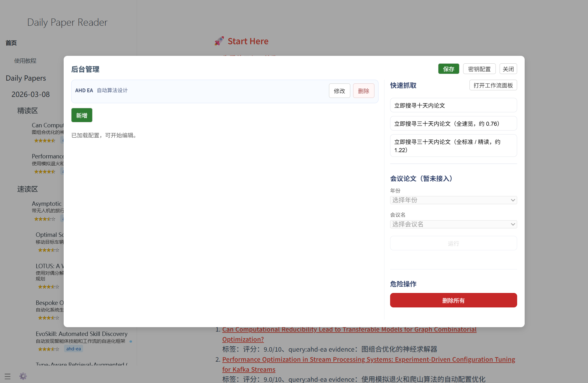
Task: Open the Can Computational Reducibility paper link
Action: pyautogui.click(x=349, y=334)
